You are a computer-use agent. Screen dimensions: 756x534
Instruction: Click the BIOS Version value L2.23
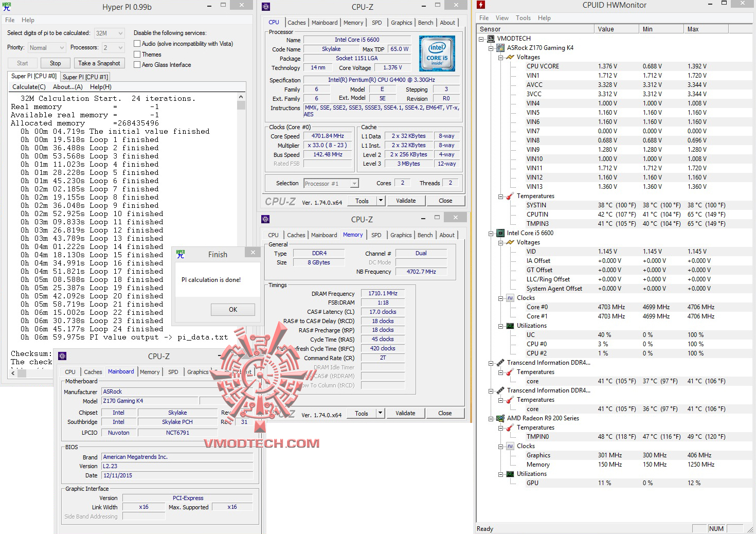pos(177,466)
